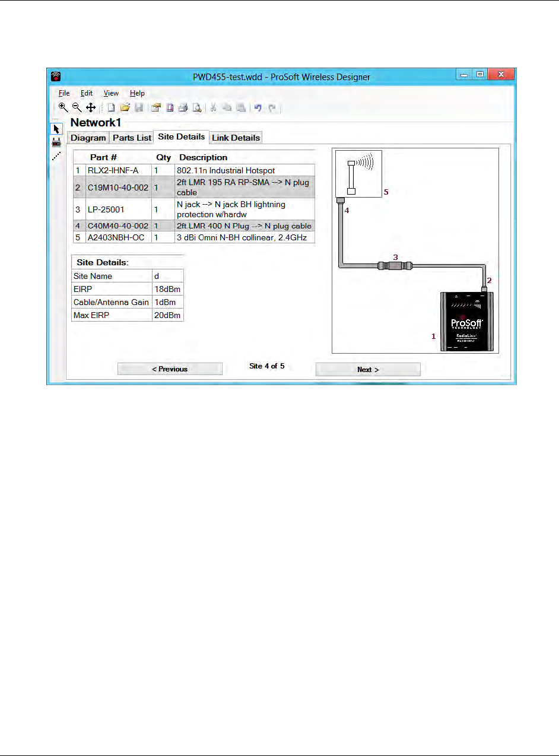
Task: Minimize the ProSoft Wireless Designer window
Action: (464, 74)
